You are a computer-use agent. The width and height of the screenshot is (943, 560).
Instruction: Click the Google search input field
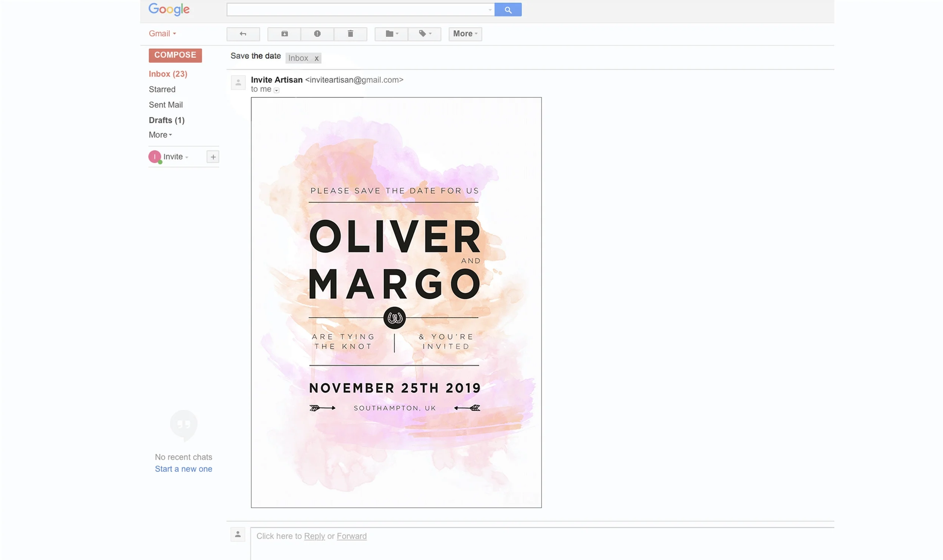tap(356, 10)
